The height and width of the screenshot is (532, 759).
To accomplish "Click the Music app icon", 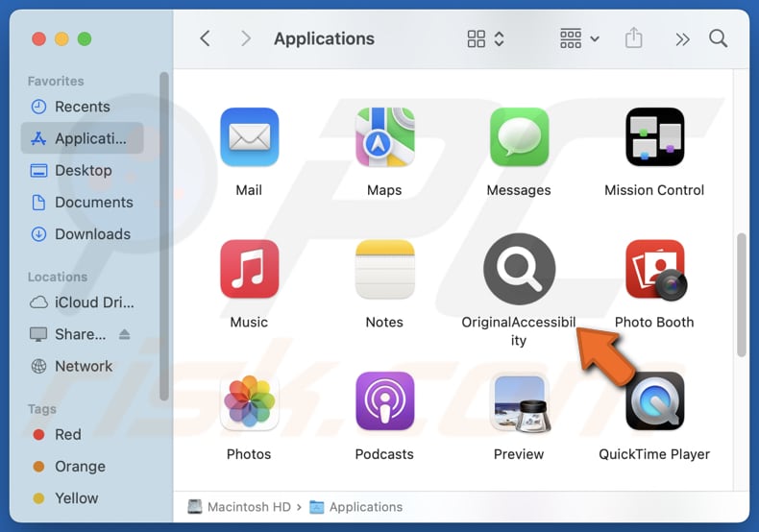I will (249, 269).
